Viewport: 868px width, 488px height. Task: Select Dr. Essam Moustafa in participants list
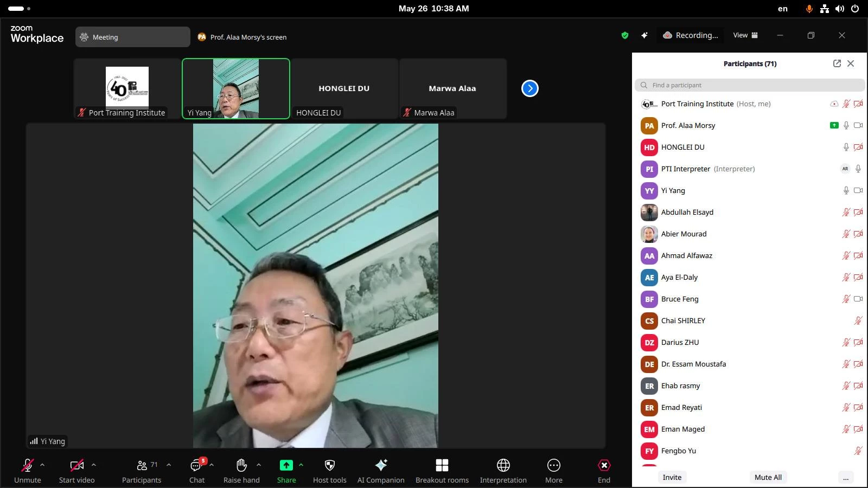[x=750, y=364]
